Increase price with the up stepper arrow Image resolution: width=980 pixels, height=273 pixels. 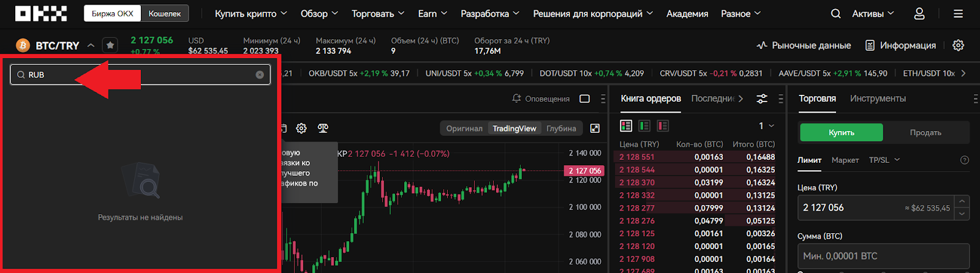962,201
